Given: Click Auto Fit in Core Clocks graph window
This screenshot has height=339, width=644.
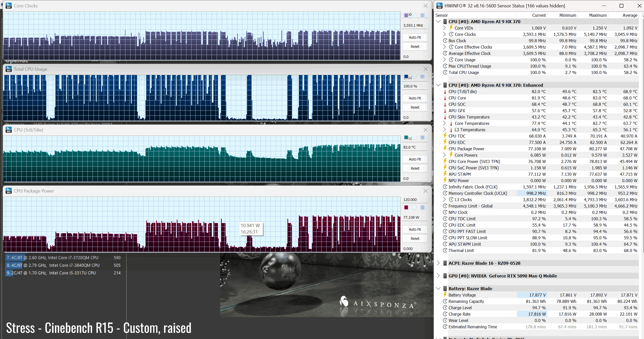Looking at the screenshot, I should [415, 37].
